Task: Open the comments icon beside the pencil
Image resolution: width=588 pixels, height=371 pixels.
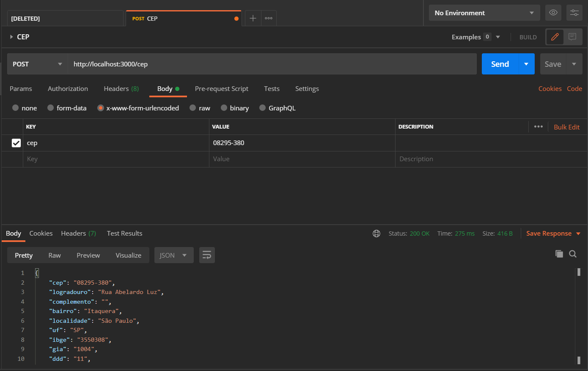Action: (x=572, y=37)
